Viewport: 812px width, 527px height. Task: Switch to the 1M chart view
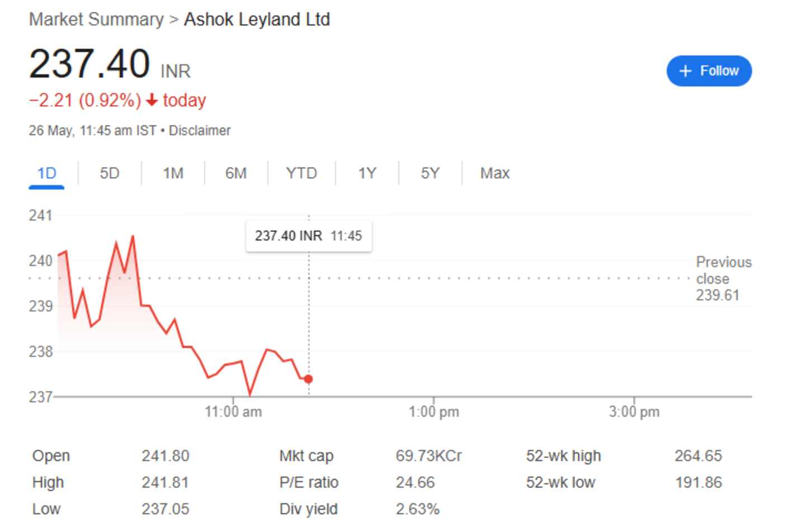173,173
